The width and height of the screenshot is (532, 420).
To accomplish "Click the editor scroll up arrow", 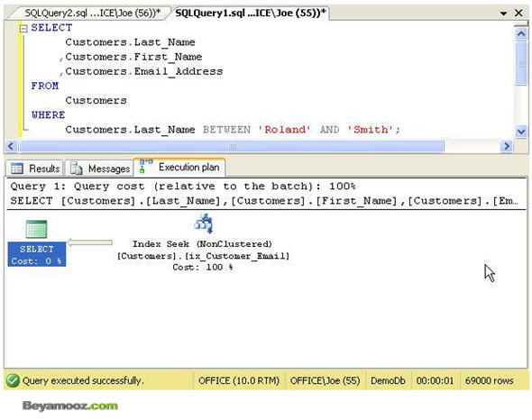I will tap(521, 33).
